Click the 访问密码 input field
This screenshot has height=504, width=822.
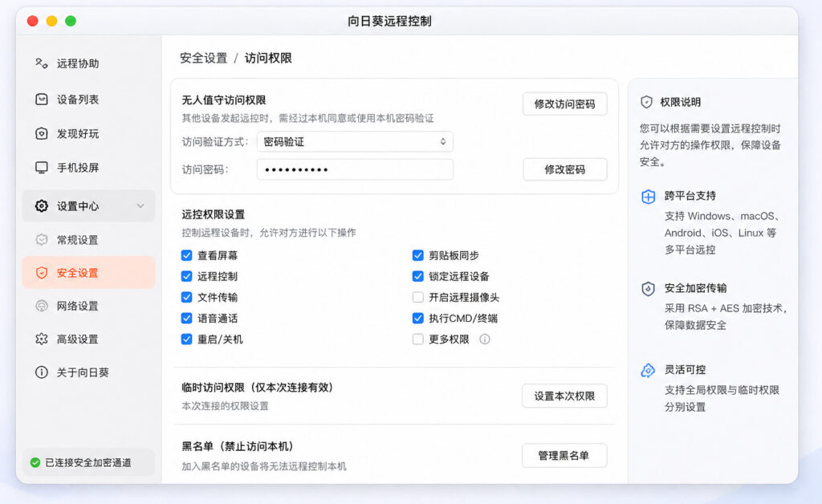click(x=355, y=169)
